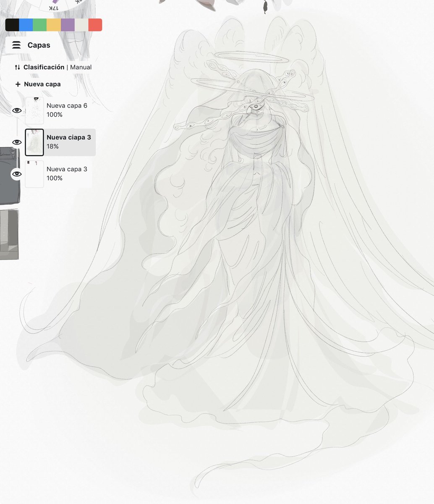Click the plus icon for Nueva capa

click(18, 84)
